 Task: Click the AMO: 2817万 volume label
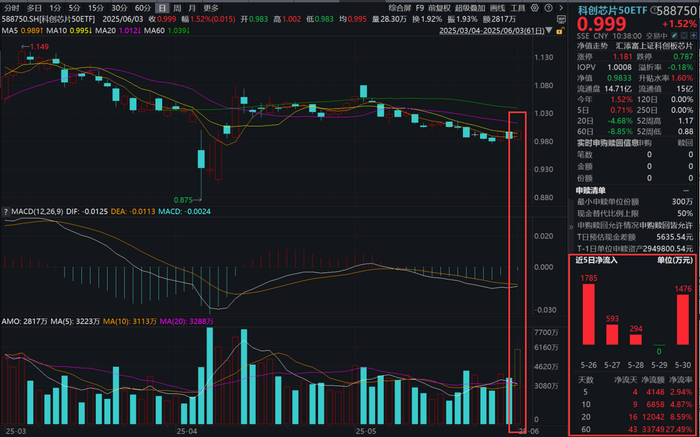(x=25, y=321)
